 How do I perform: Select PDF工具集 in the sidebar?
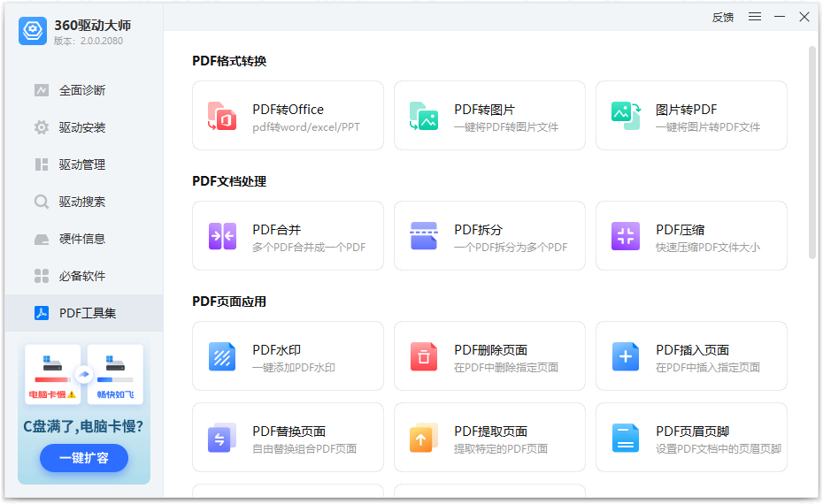pos(84,313)
